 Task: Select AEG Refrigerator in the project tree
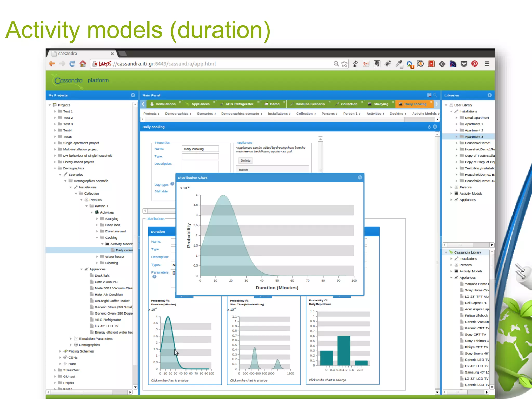tap(108, 320)
